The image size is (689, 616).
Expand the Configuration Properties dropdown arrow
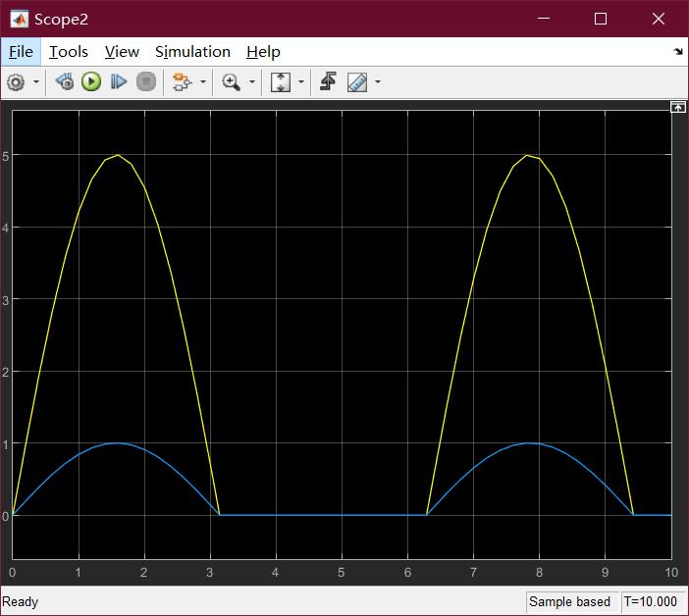point(36,82)
